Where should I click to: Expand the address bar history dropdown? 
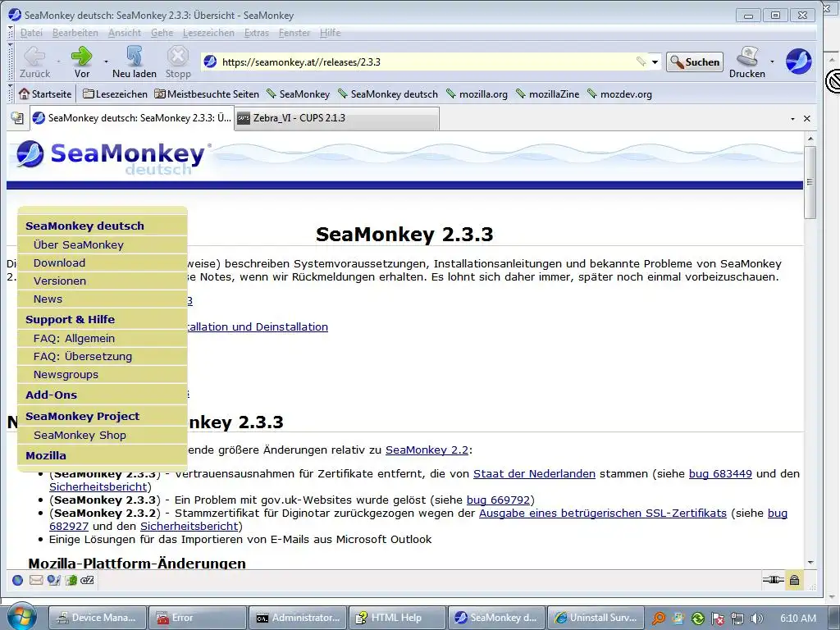[x=655, y=62]
